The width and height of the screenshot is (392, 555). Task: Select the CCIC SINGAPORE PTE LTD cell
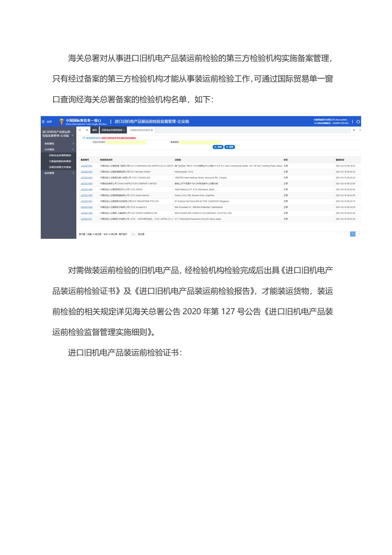click(x=136, y=201)
